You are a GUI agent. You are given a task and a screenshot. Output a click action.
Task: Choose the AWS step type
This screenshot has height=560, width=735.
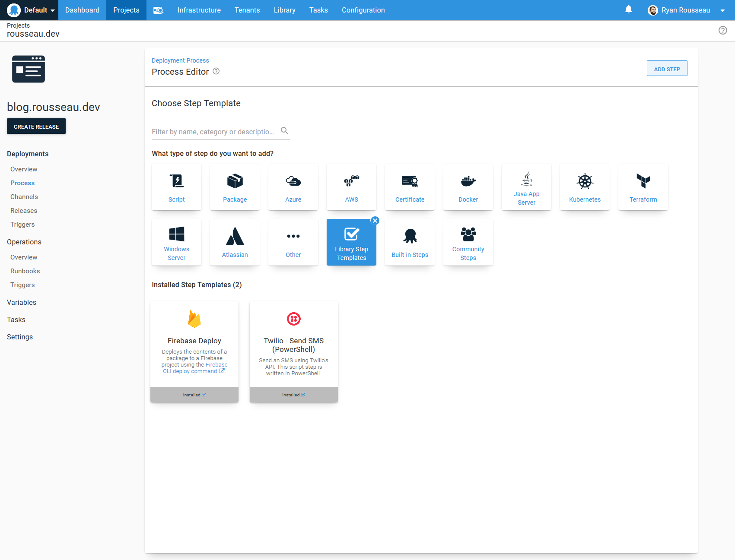[x=351, y=187]
